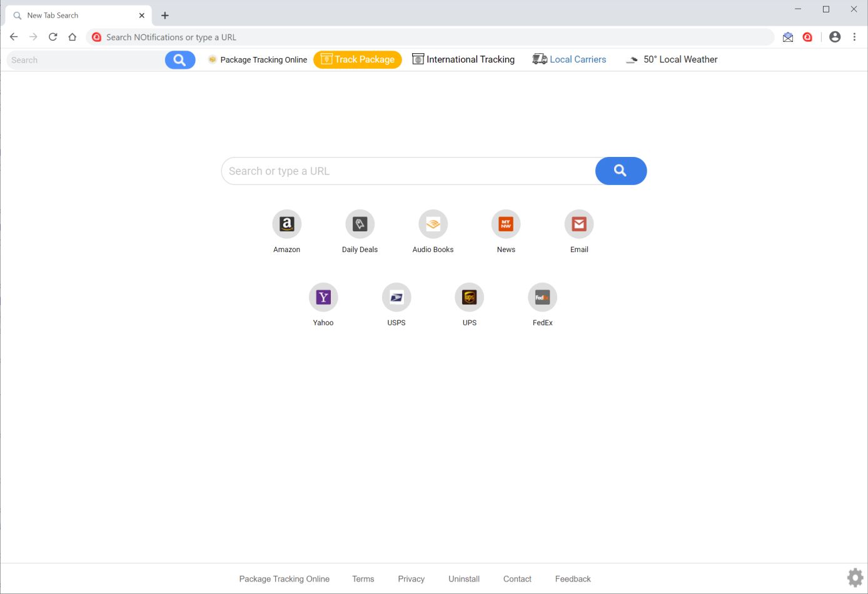The height and width of the screenshot is (594, 868).
Task: Open the UPS shortcut icon
Action: click(x=470, y=297)
